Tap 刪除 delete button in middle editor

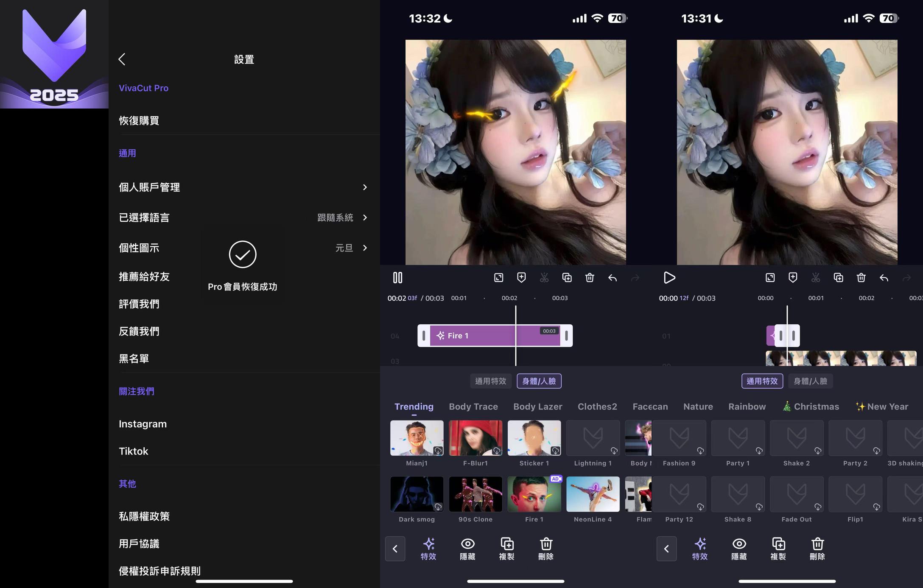click(546, 549)
